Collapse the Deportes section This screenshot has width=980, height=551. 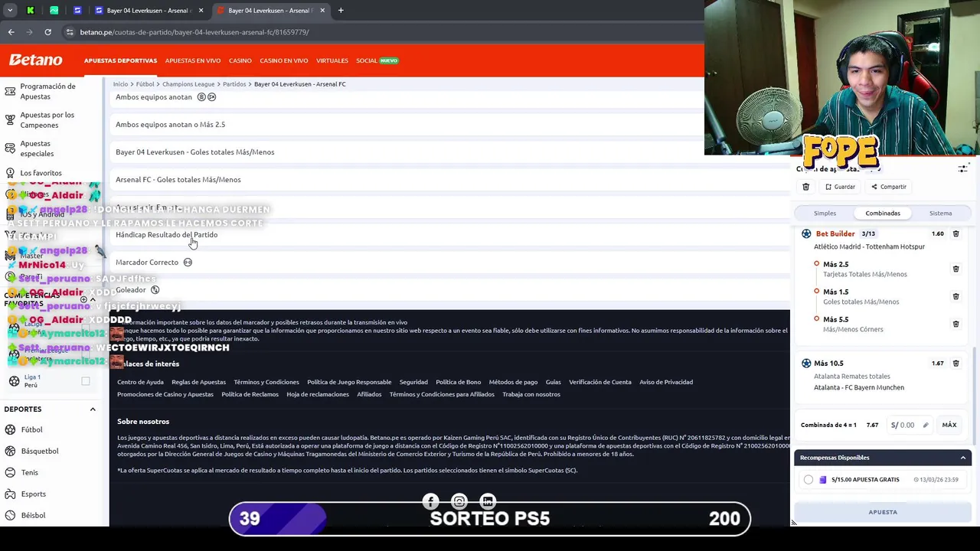tap(93, 409)
